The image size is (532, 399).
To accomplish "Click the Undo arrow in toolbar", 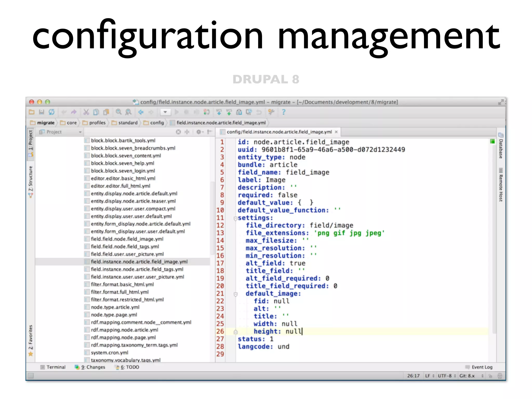I will click(64, 112).
